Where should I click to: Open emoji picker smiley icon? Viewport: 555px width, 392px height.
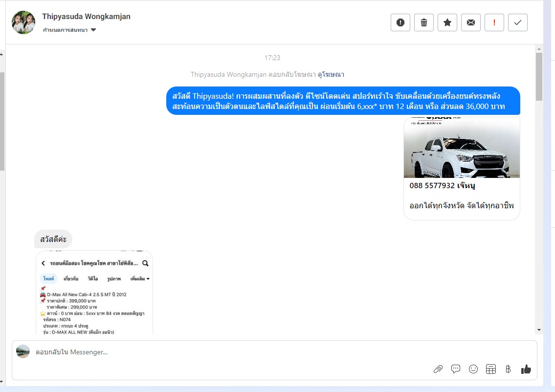point(473,370)
